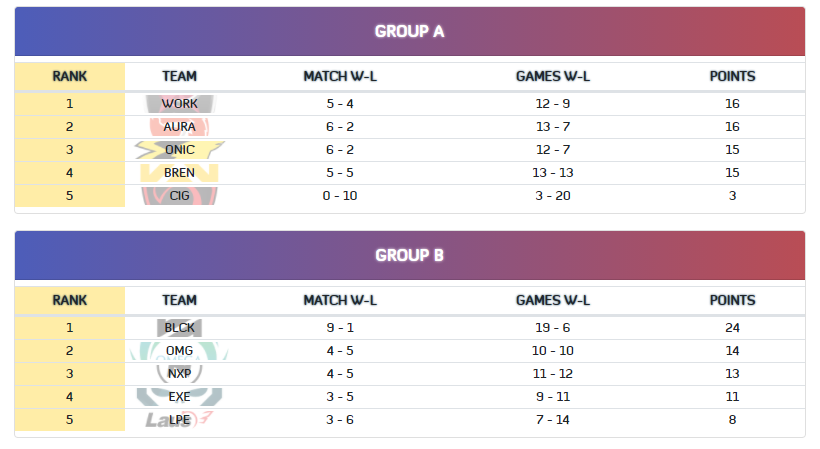820x449 pixels.
Task: Click Group B GAMES W-L column header
Action: [x=553, y=300]
